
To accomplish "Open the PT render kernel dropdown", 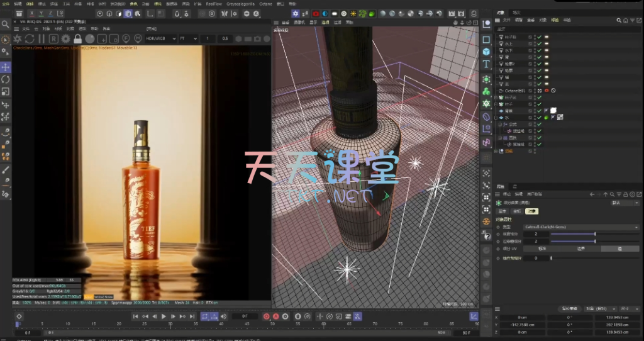I will pyautogui.click(x=187, y=39).
